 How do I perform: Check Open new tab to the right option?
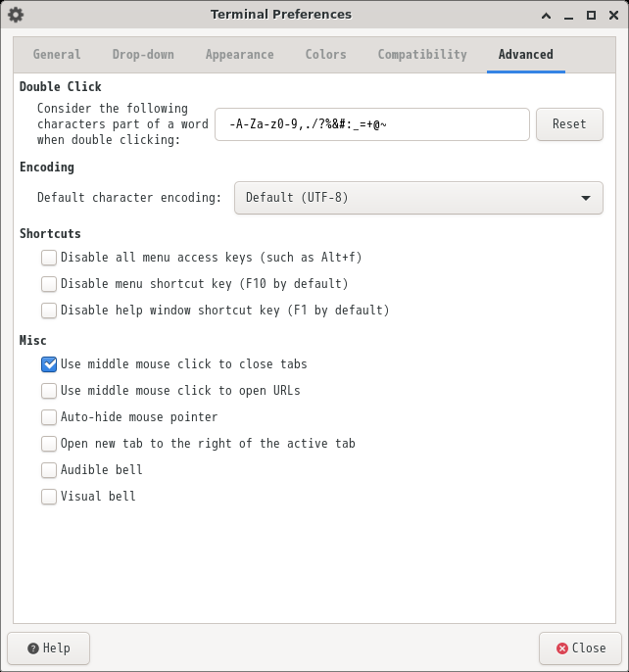coord(49,444)
